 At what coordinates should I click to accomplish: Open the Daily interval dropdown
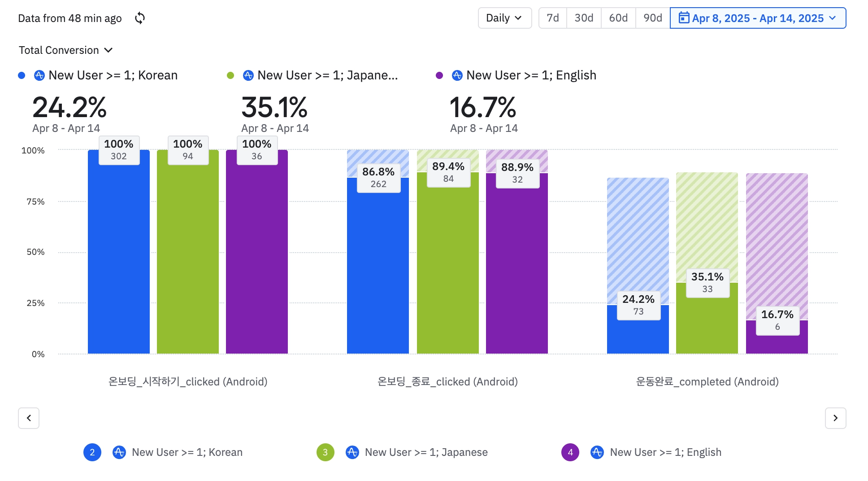click(504, 18)
